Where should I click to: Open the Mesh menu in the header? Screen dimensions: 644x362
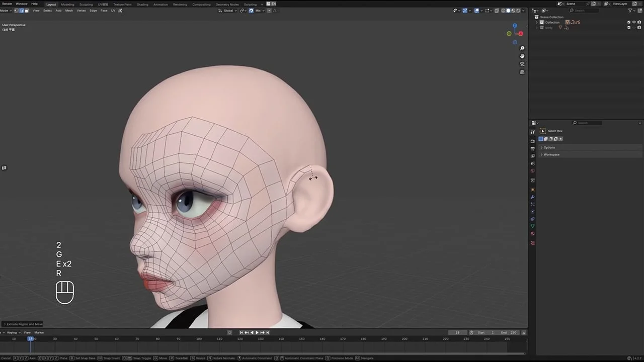point(69,11)
